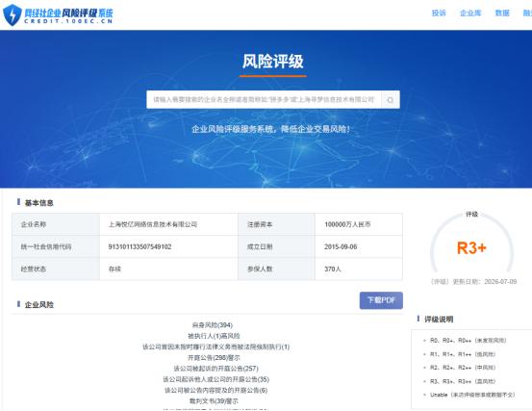Open the 企业库 menu item

[x=470, y=13]
